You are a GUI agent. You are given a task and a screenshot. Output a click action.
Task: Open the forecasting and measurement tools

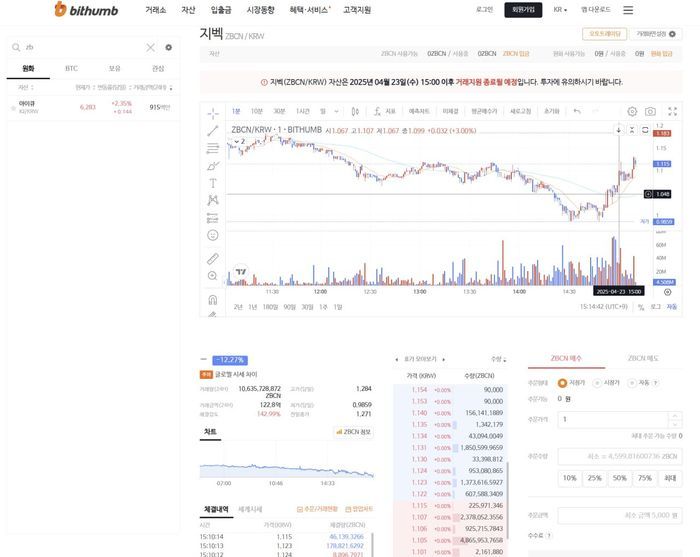point(213,218)
